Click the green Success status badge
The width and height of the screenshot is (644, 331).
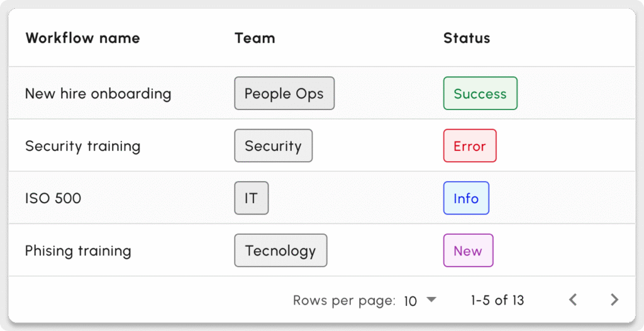[x=480, y=94]
